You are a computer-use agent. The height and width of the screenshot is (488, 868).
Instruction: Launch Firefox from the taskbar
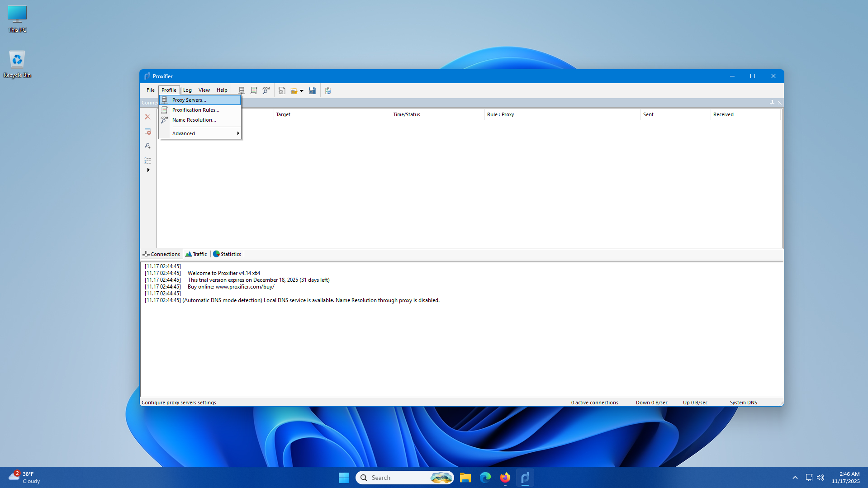click(505, 478)
